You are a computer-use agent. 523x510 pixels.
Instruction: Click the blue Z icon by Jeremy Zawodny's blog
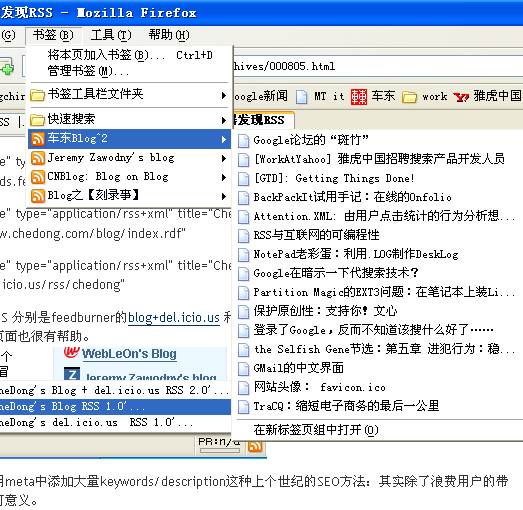click(72, 374)
